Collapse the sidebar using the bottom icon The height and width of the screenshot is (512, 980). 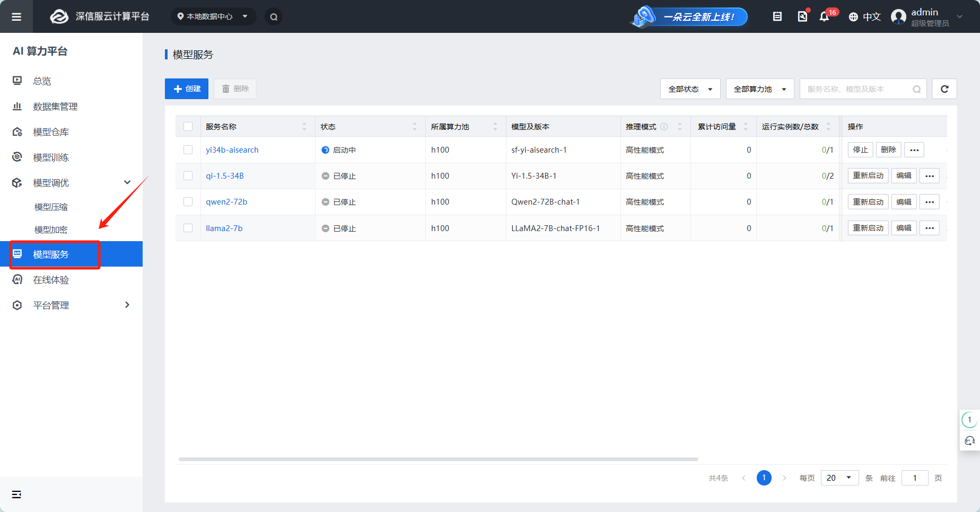coord(17,494)
